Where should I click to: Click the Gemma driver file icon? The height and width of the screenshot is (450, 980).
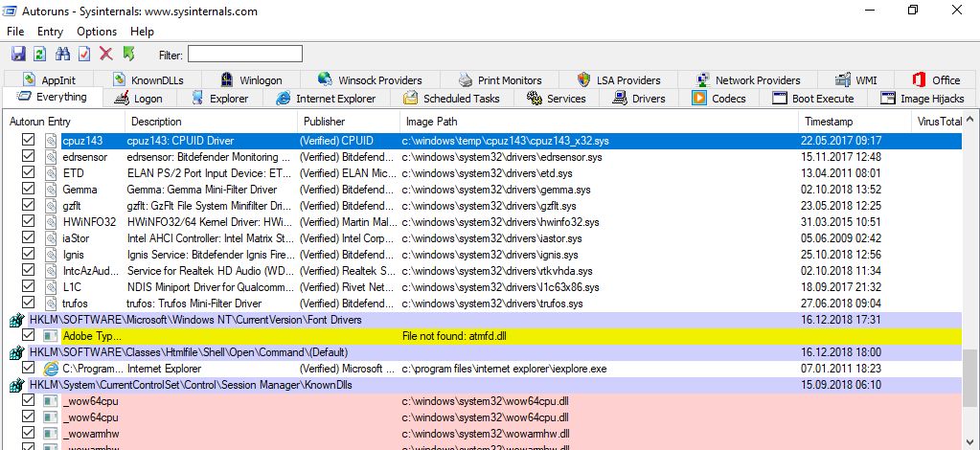point(51,190)
